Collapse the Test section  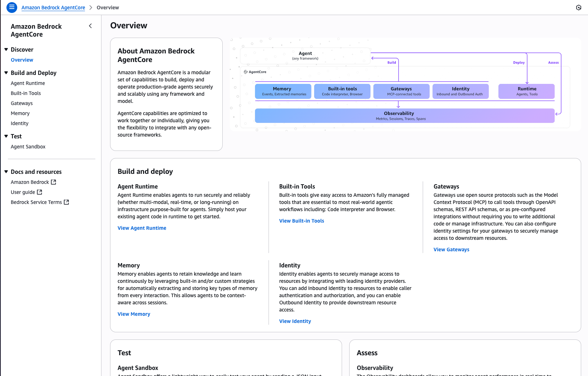tap(6, 136)
